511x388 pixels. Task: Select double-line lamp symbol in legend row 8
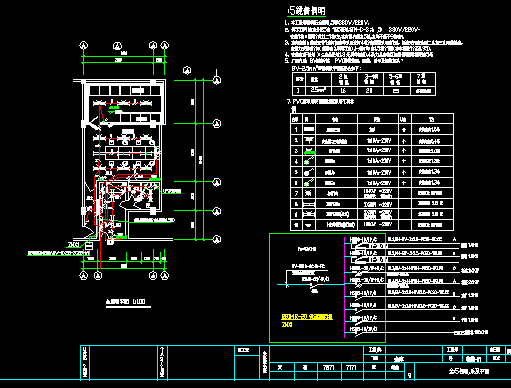click(309, 203)
